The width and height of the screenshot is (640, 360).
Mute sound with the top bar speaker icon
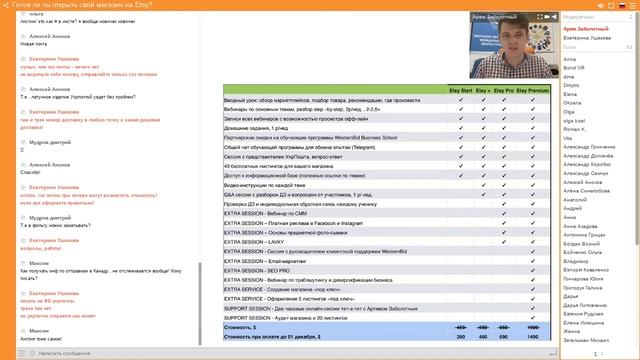pos(600,5)
